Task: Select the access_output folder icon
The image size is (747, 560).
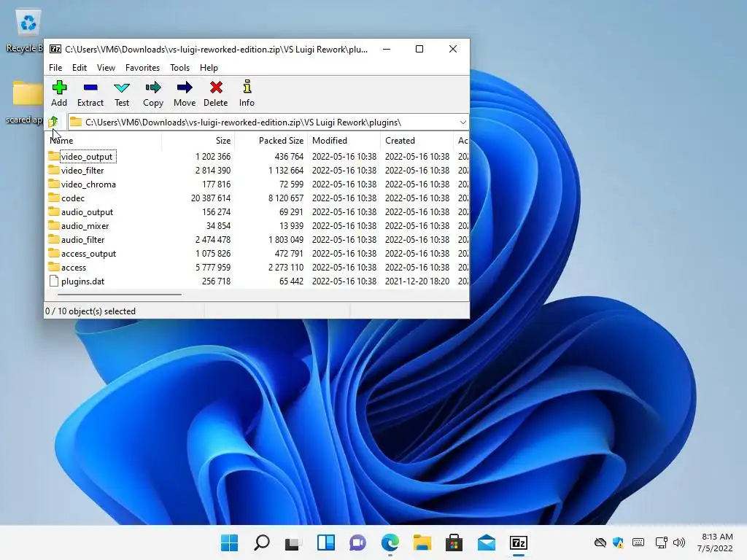Action: point(54,253)
